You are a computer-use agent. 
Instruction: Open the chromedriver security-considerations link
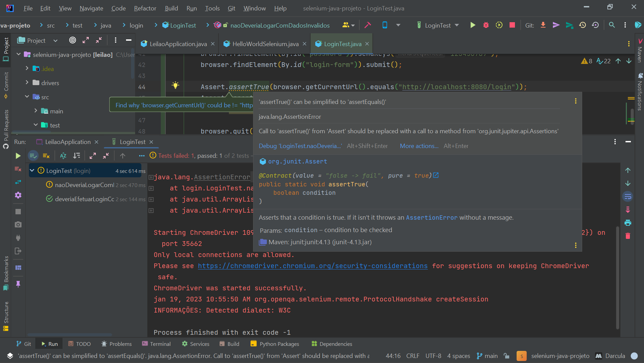[x=313, y=266]
